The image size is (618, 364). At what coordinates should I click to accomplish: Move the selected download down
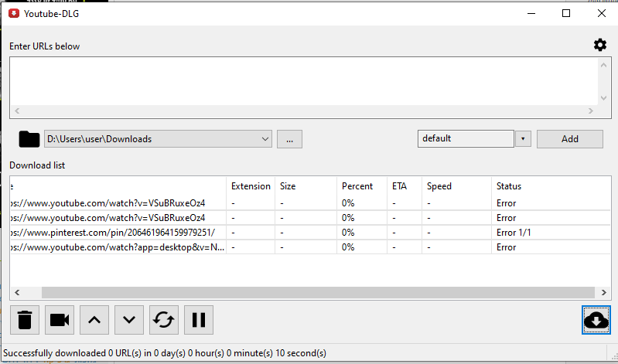(x=129, y=320)
